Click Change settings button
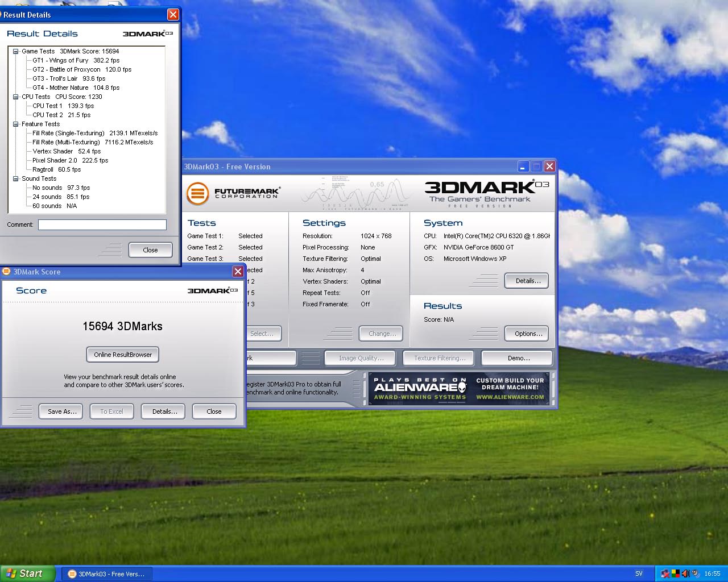Screen dimensions: 728x582 [381, 334]
